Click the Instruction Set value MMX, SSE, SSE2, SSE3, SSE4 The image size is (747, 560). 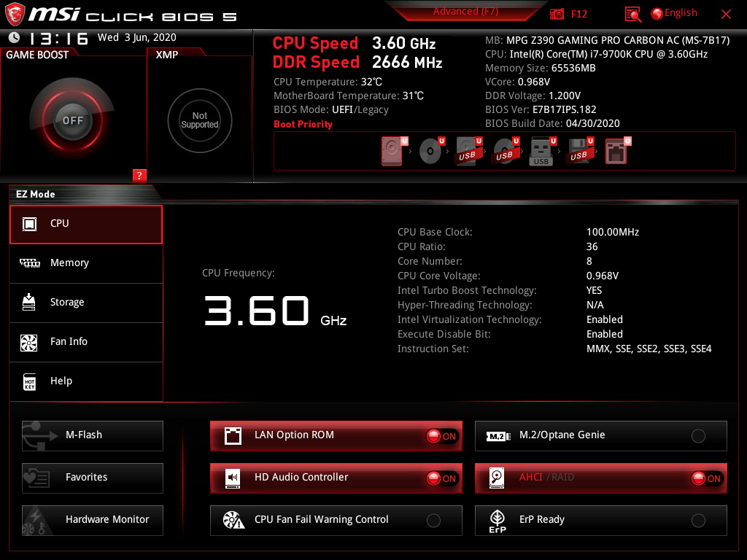[x=649, y=349]
